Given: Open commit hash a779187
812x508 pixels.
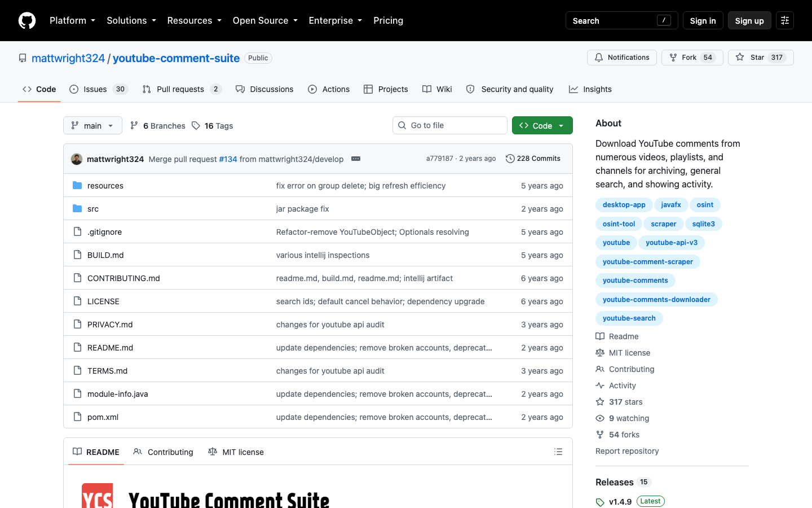Looking at the screenshot, I should coord(439,159).
